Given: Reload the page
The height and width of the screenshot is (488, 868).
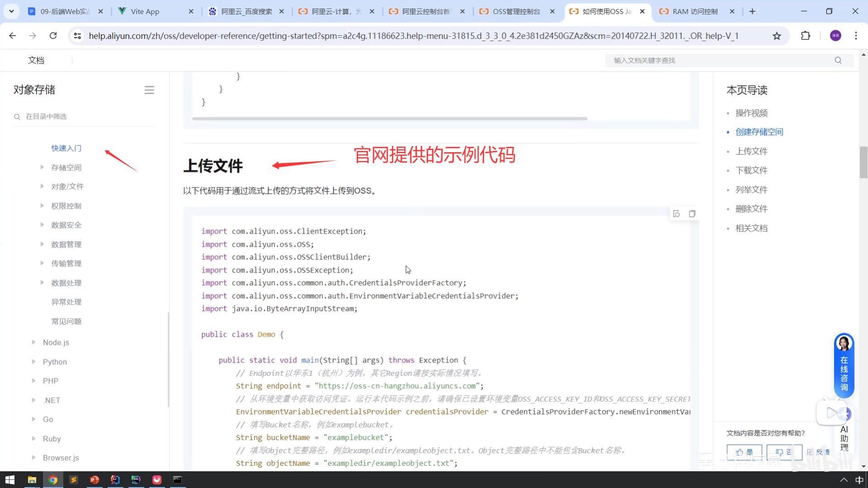Looking at the screenshot, I should tap(53, 36).
